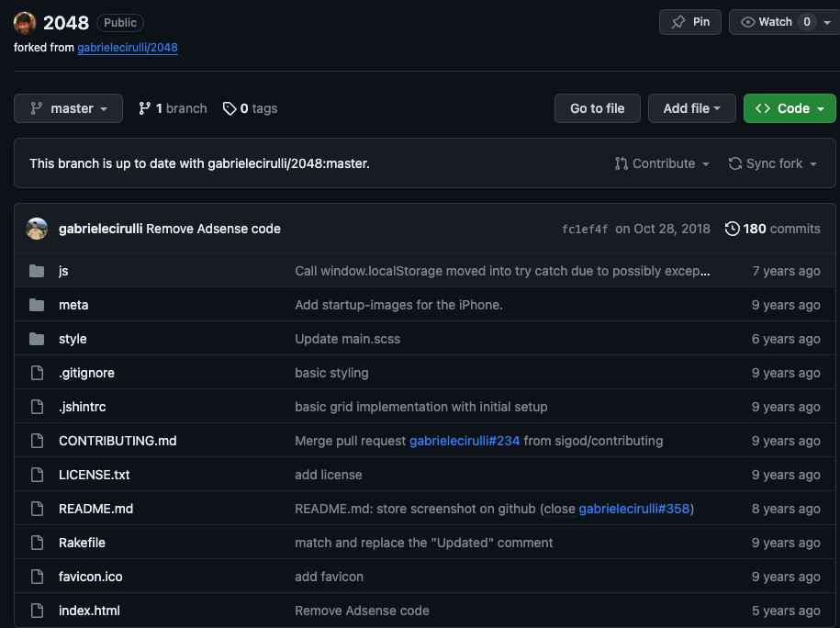Open the master branch selector dropdown
Viewport: 840px width, 628px height.
[x=68, y=108]
